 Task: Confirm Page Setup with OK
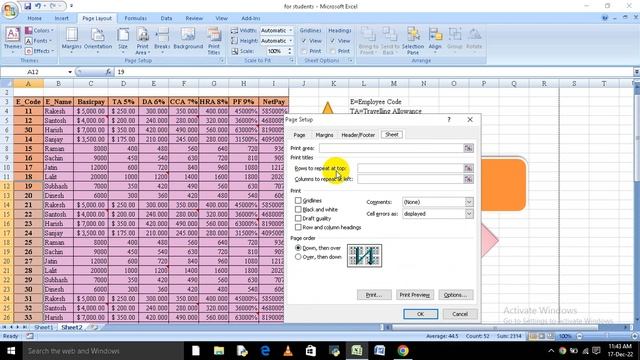pyautogui.click(x=420, y=314)
